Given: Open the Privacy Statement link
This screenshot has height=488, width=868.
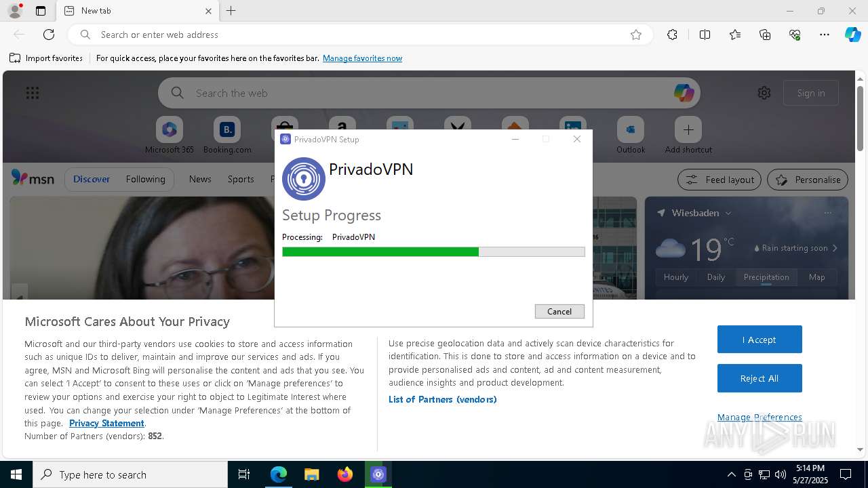Looking at the screenshot, I should pyautogui.click(x=106, y=423).
